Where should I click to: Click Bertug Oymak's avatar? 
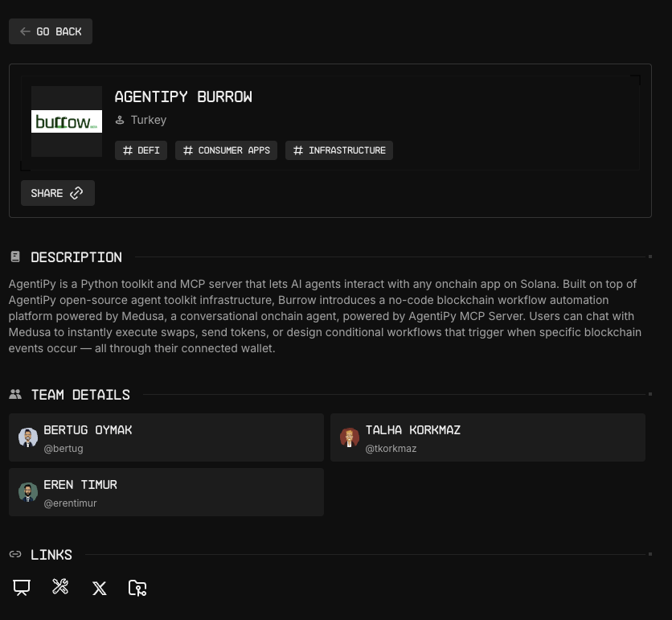tap(28, 437)
